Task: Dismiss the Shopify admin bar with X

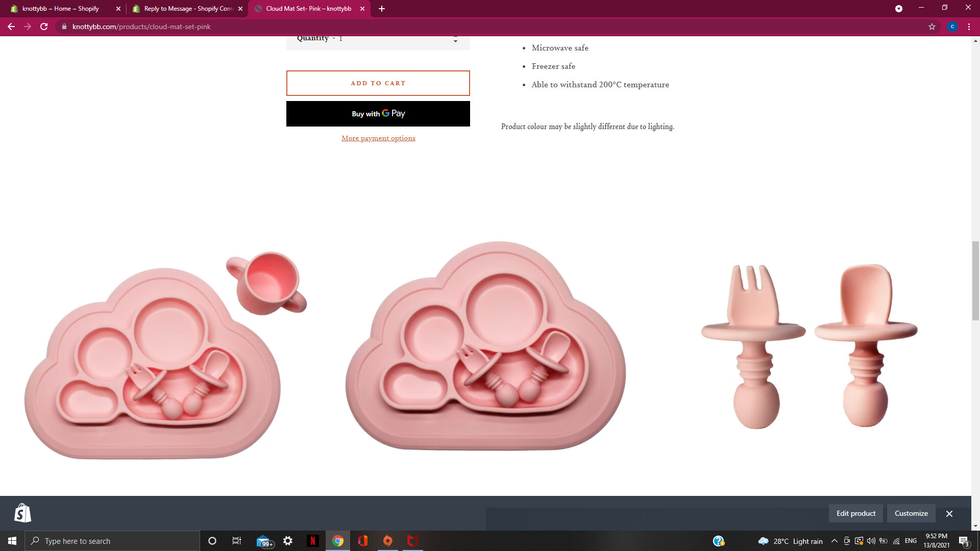Action: 949,514
